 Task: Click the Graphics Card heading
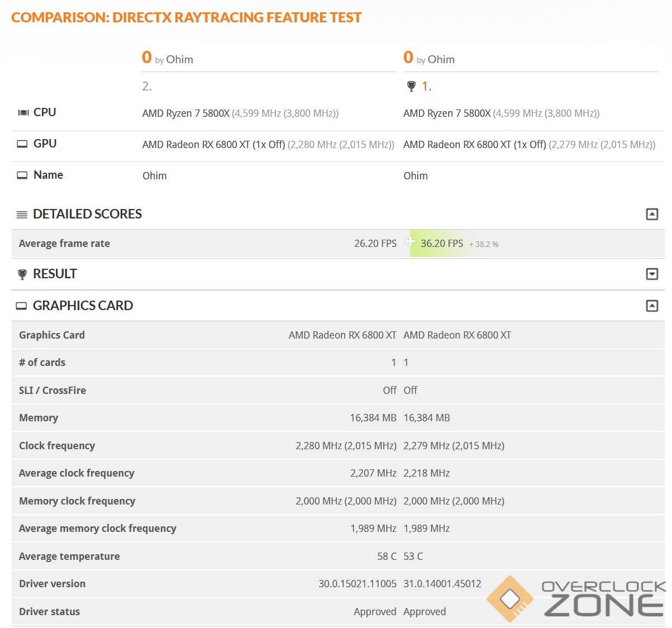[x=83, y=306]
